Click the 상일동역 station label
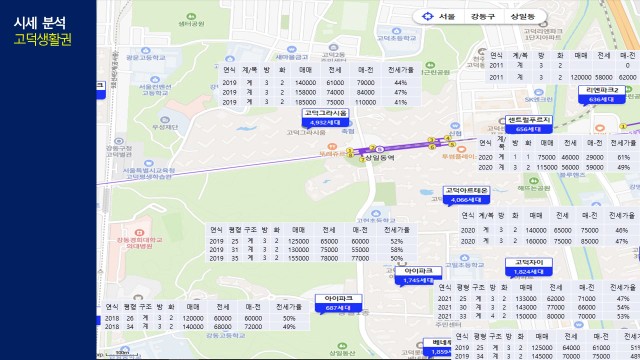This screenshot has height=360, width=640. 380,158
